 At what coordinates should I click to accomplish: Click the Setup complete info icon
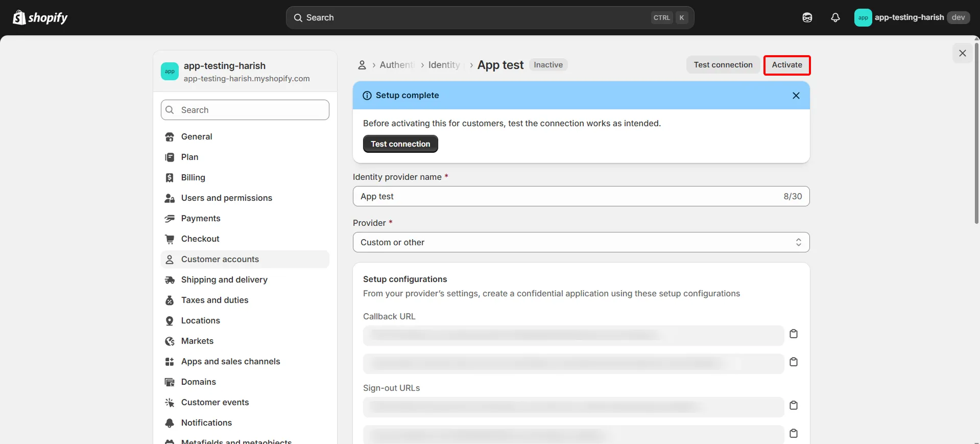(367, 96)
